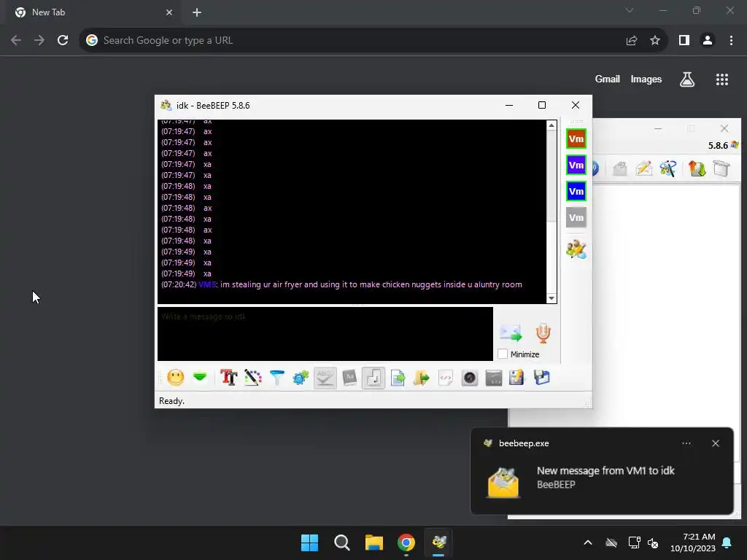Screen dimensions: 747x560
Task: Click the envelope with pencil icon in back window
Action: [643, 168]
